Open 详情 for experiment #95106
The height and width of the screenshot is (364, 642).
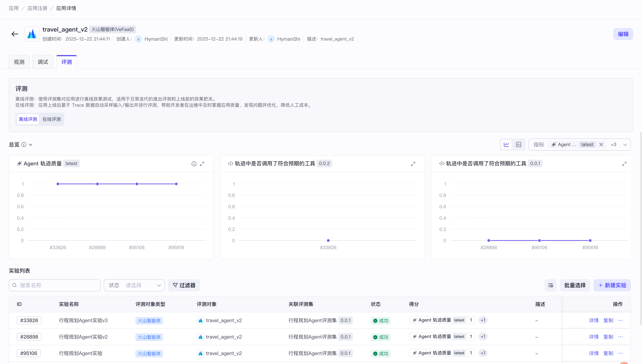(594, 353)
